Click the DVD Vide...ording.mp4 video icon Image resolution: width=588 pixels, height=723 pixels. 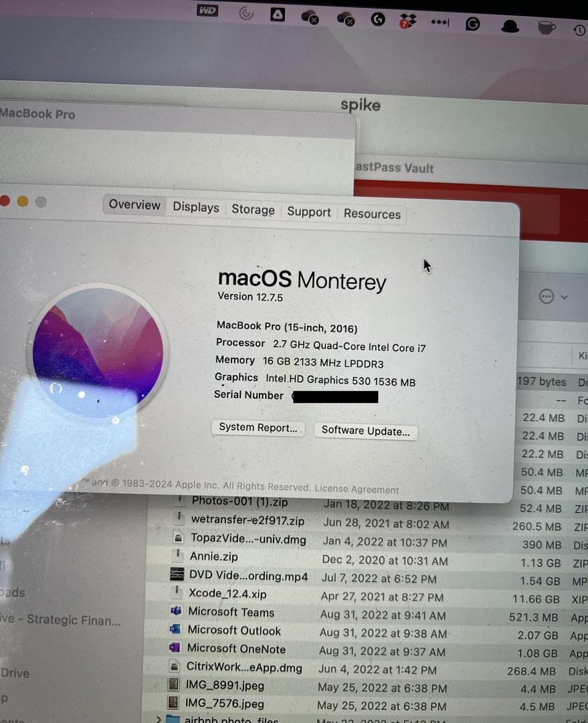pyautogui.click(x=177, y=574)
